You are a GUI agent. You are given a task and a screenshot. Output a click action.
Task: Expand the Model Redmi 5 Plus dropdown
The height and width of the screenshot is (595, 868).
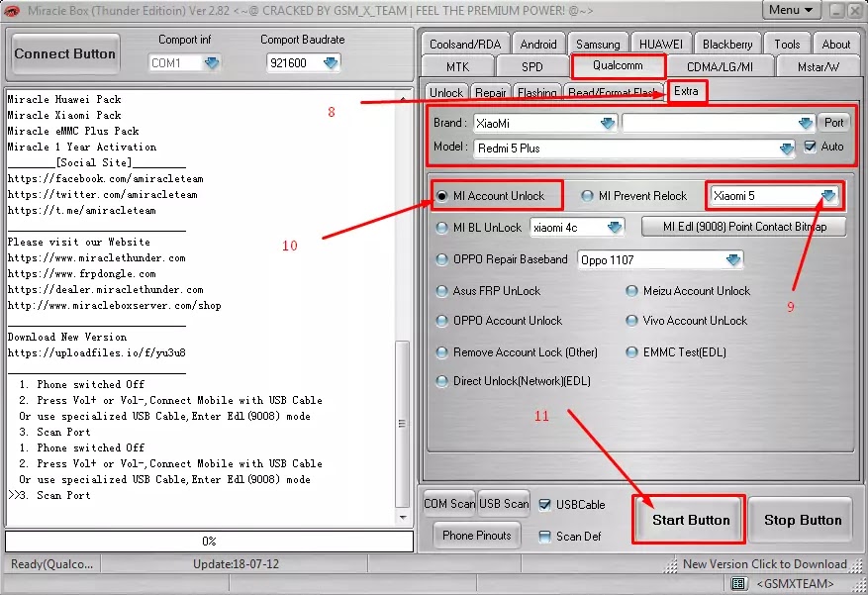(x=786, y=149)
